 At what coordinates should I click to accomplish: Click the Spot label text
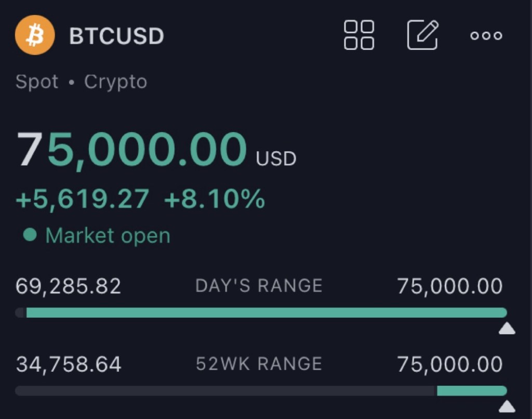click(x=37, y=82)
